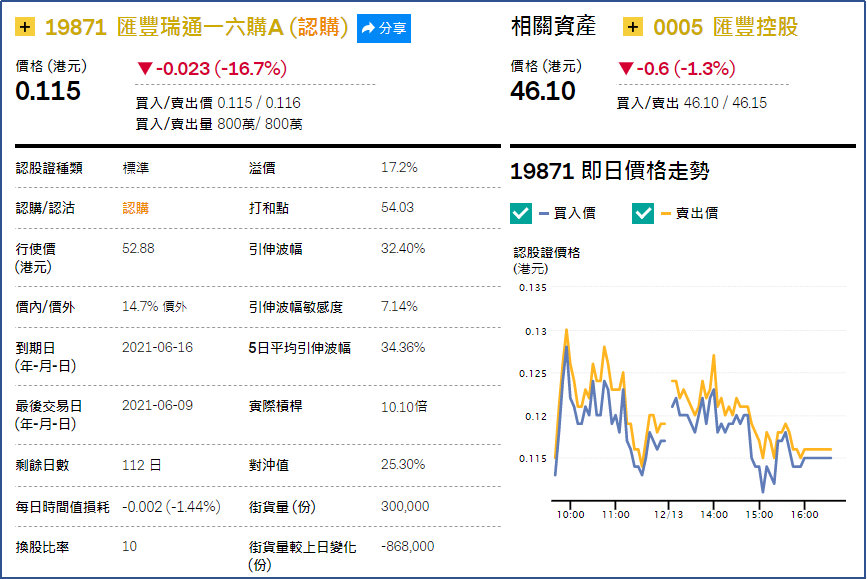Click the 買入價 legend label
867x579 pixels.
(574, 213)
